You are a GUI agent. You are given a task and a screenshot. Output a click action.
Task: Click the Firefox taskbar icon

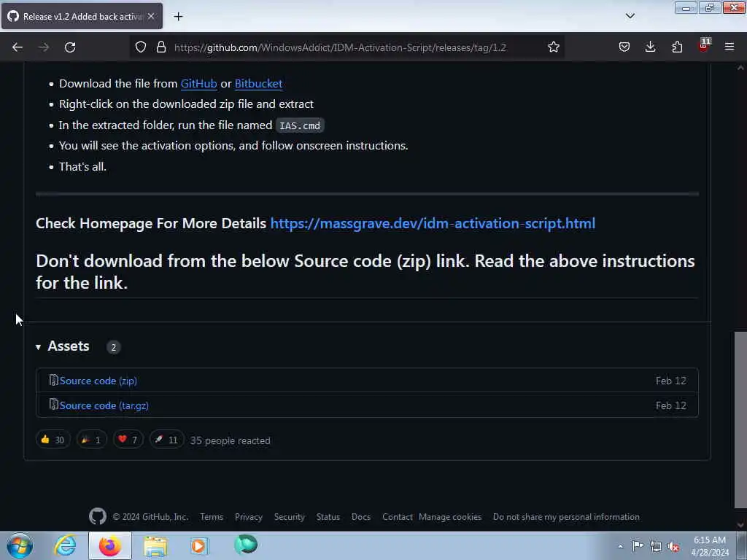coord(110,545)
